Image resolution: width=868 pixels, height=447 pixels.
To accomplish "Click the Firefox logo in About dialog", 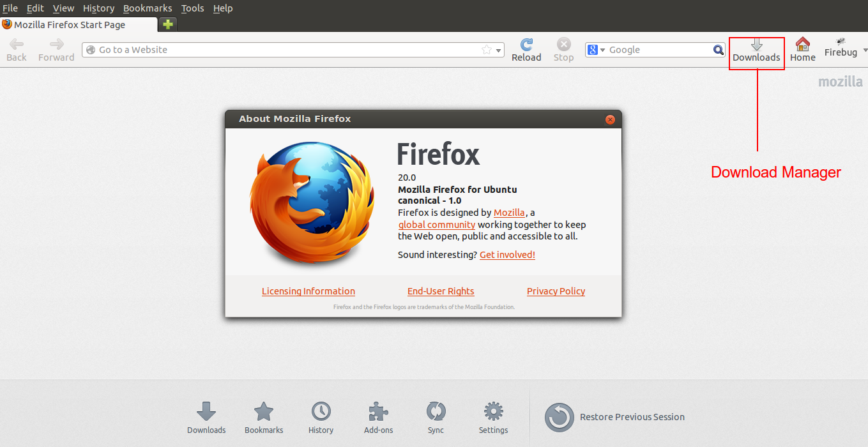I will pyautogui.click(x=312, y=203).
